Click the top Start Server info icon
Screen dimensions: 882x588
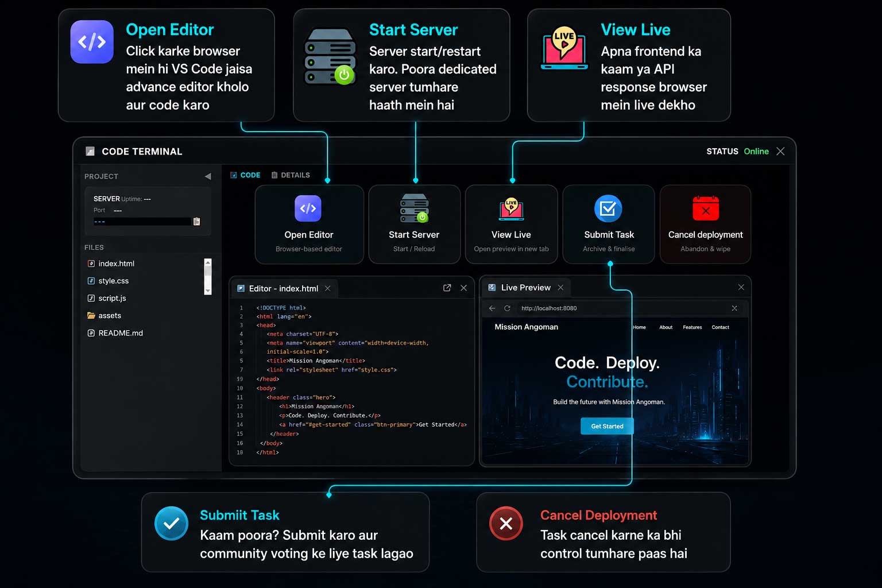(330, 56)
